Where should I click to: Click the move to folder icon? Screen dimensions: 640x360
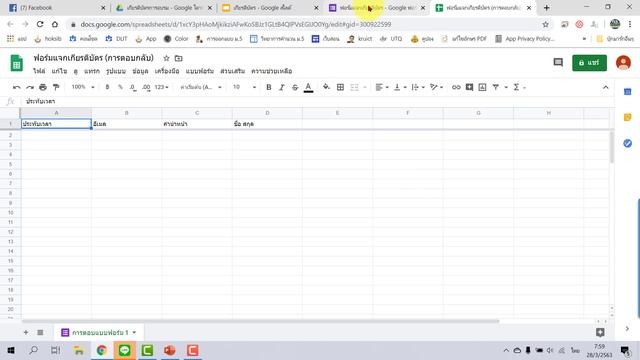(178, 58)
